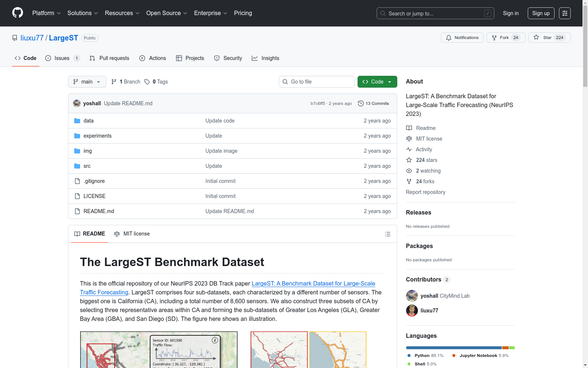Click the Jupyter Notebook orange bar segment

[x=505, y=348]
